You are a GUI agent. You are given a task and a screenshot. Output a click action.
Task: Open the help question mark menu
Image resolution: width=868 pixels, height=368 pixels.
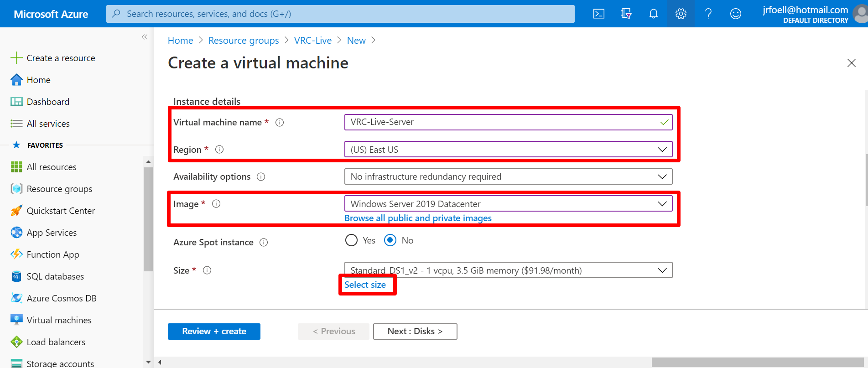coord(708,14)
